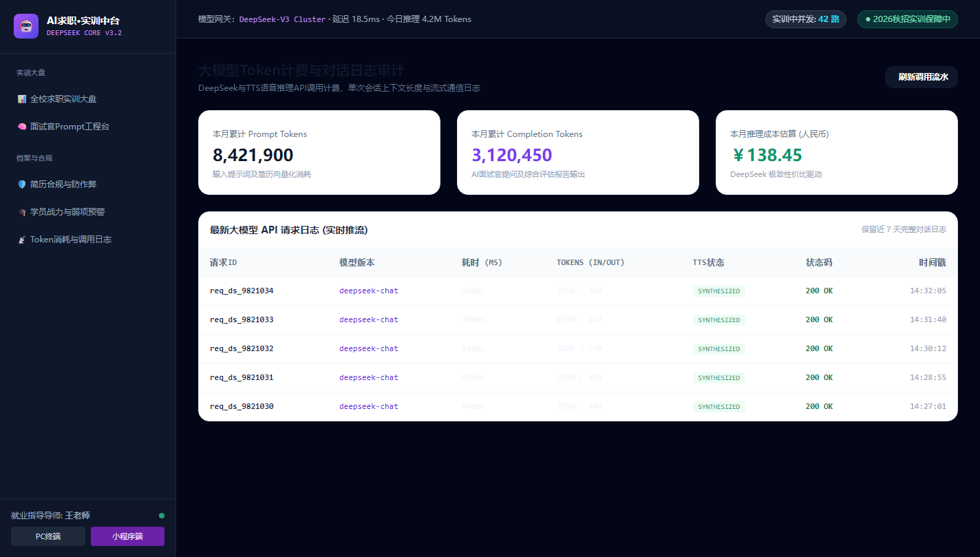Click the 14:32:05 timestamp
The height and width of the screenshot is (557, 980).
(928, 291)
